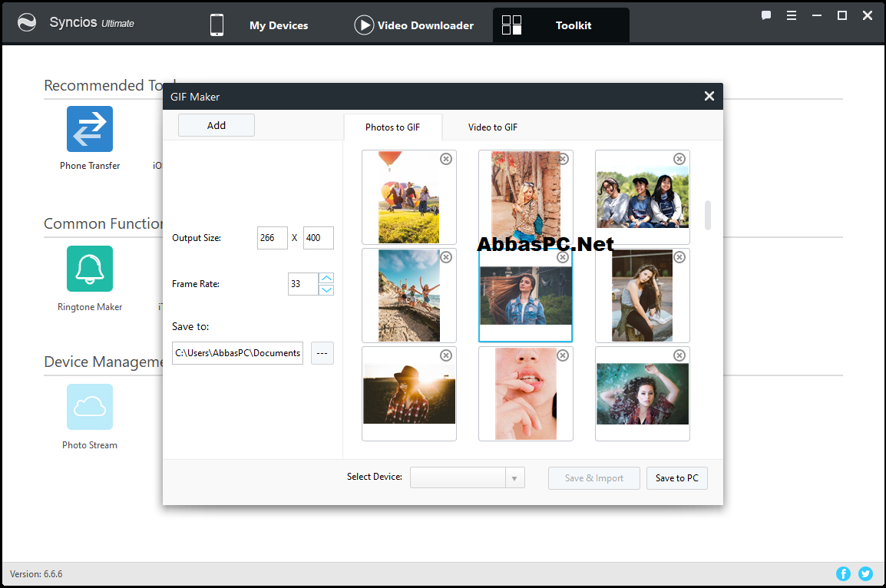
Task: Open the hamburger menu icon
Action: tap(792, 15)
